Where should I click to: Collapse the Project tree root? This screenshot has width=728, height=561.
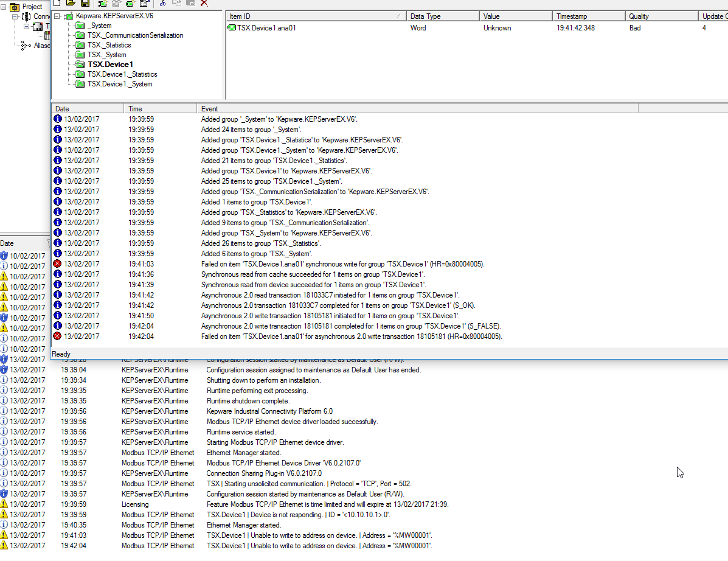click(4, 7)
